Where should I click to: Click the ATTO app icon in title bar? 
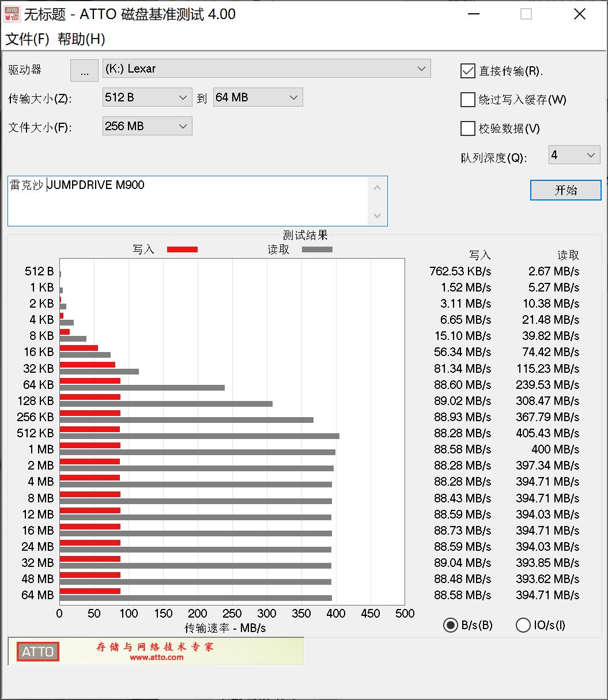click(x=13, y=14)
